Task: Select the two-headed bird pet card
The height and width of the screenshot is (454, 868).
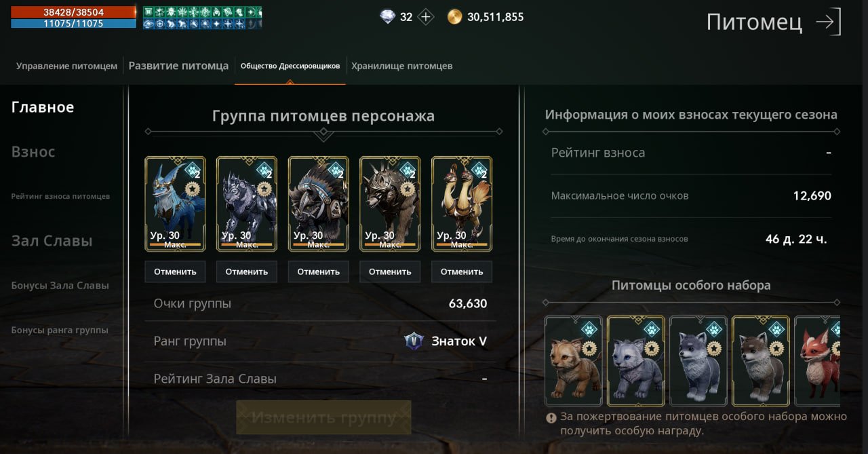Action: point(462,204)
